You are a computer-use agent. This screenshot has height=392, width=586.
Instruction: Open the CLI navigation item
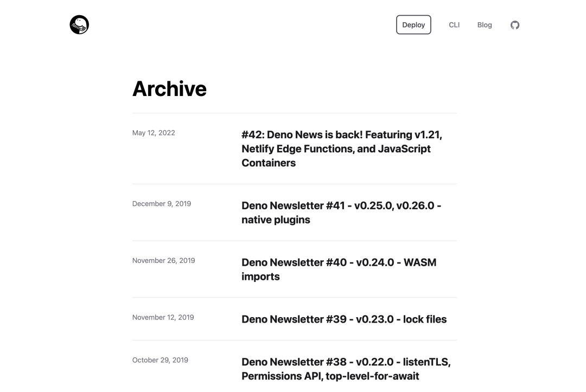[454, 25]
